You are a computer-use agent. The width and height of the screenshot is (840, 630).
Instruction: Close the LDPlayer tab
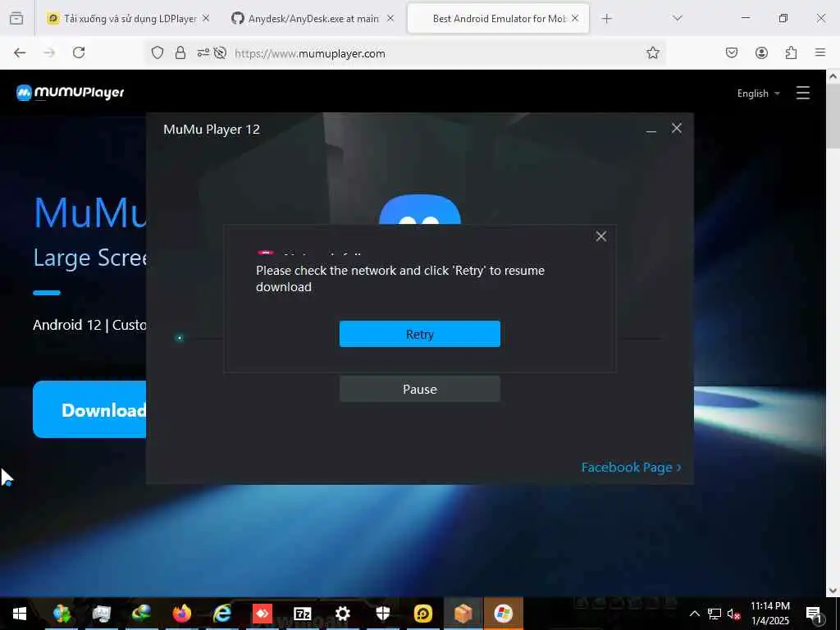pyautogui.click(x=206, y=18)
